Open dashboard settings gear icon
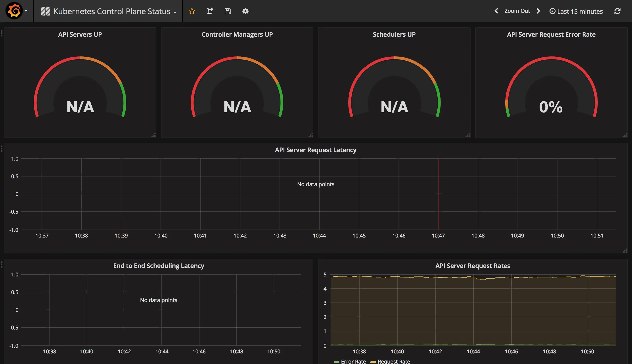 [x=245, y=11]
